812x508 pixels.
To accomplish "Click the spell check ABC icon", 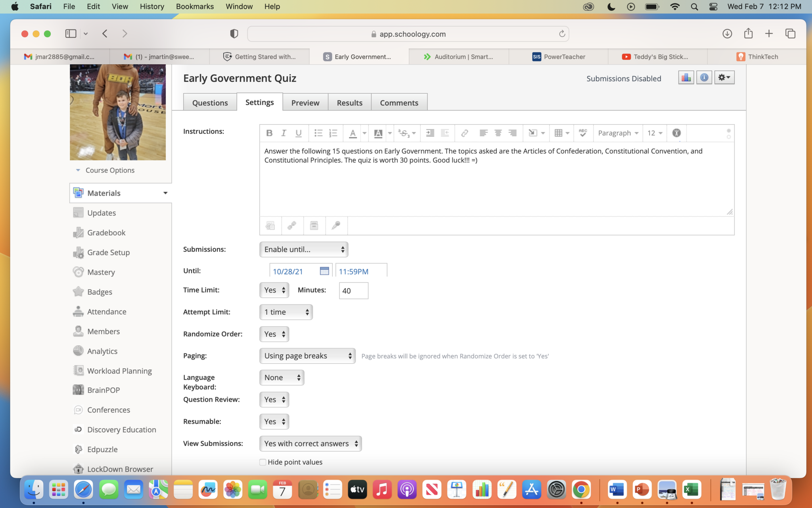I will click(x=582, y=133).
